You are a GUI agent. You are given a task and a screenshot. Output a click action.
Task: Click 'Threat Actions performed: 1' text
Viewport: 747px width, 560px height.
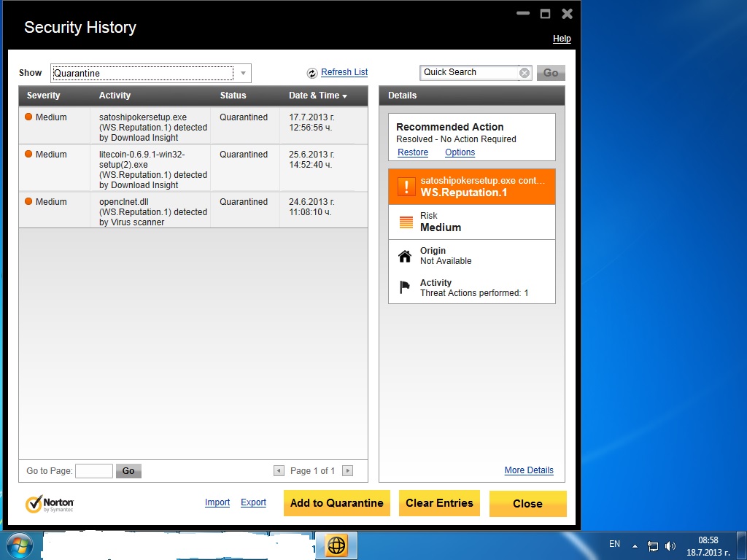pyautogui.click(x=474, y=293)
